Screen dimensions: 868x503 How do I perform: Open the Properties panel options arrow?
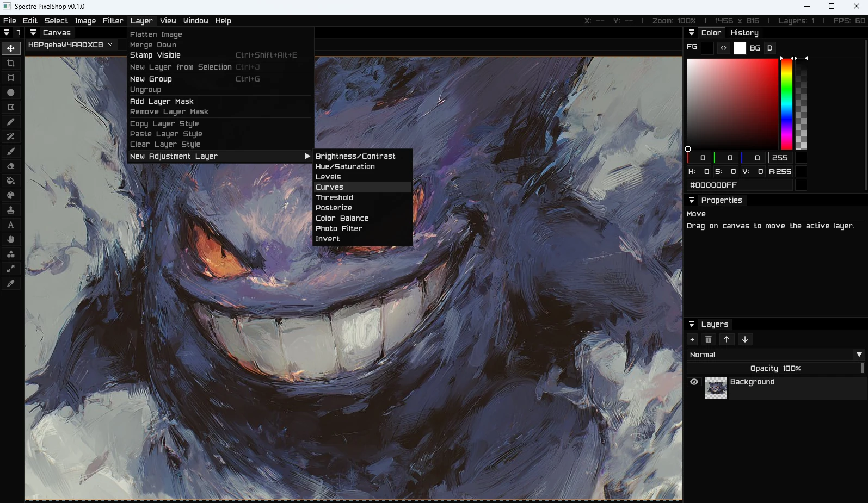coord(692,200)
